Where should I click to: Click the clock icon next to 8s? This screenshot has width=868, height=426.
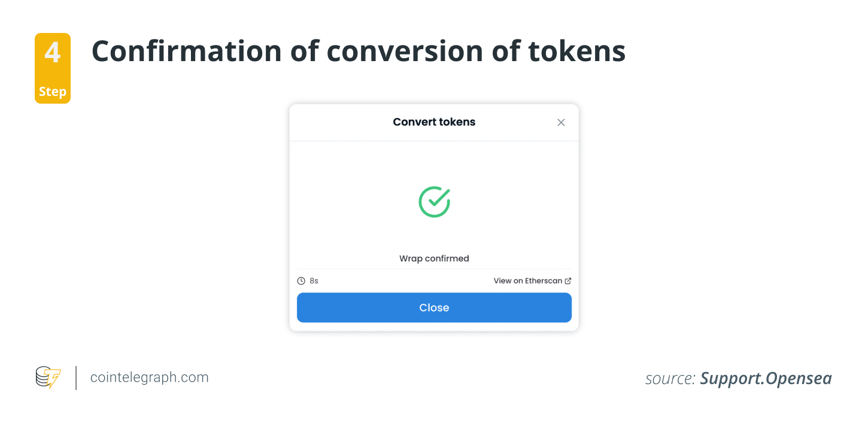pos(301,280)
